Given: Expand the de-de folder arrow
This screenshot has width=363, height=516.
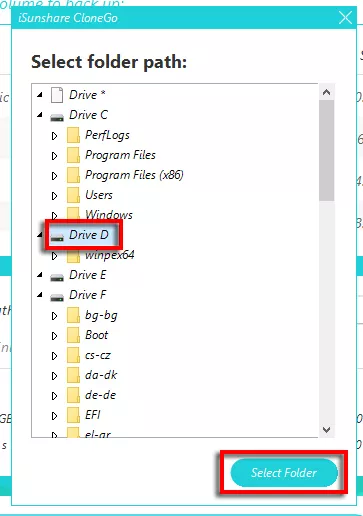Looking at the screenshot, I should (x=54, y=396).
